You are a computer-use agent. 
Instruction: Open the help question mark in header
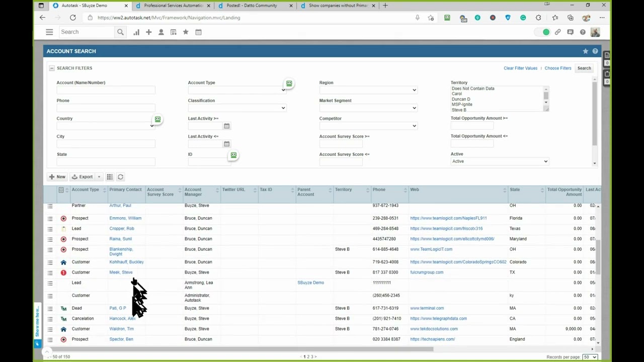coord(583,32)
